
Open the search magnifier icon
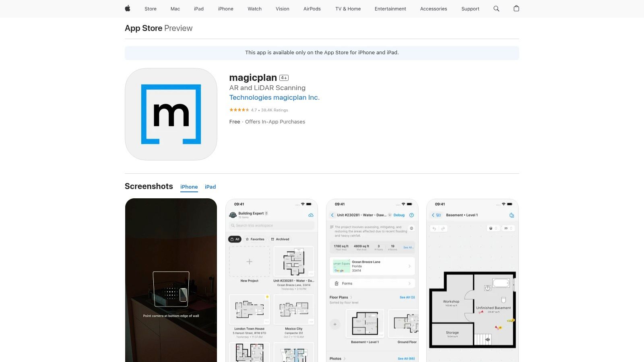pyautogui.click(x=496, y=8)
